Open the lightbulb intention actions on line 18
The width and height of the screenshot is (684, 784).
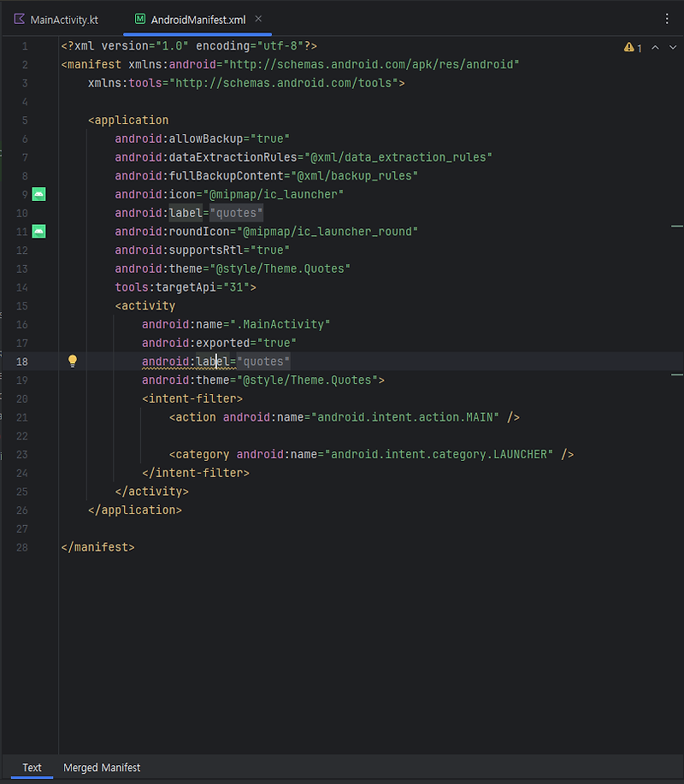pos(72,361)
